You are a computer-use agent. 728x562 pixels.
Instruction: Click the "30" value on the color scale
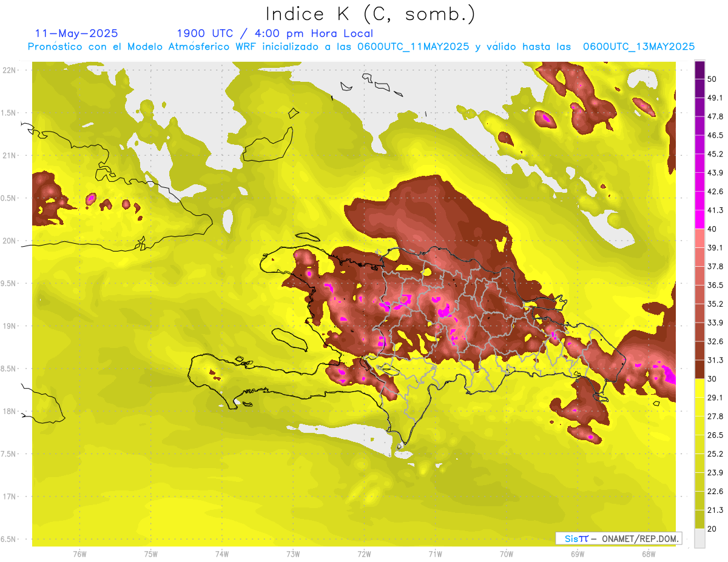pos(713,379)
